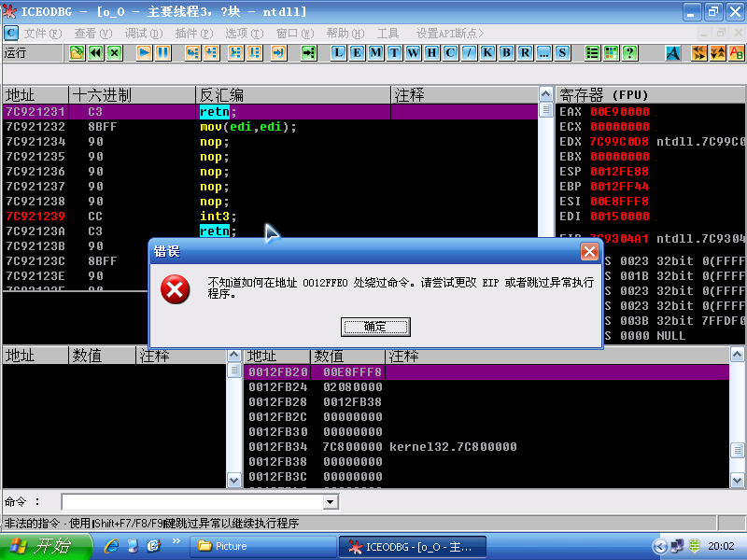The height and width of the screenshot is (560, 747).
Task: Open the 工具 menu
Action: [x=388, y=34]
